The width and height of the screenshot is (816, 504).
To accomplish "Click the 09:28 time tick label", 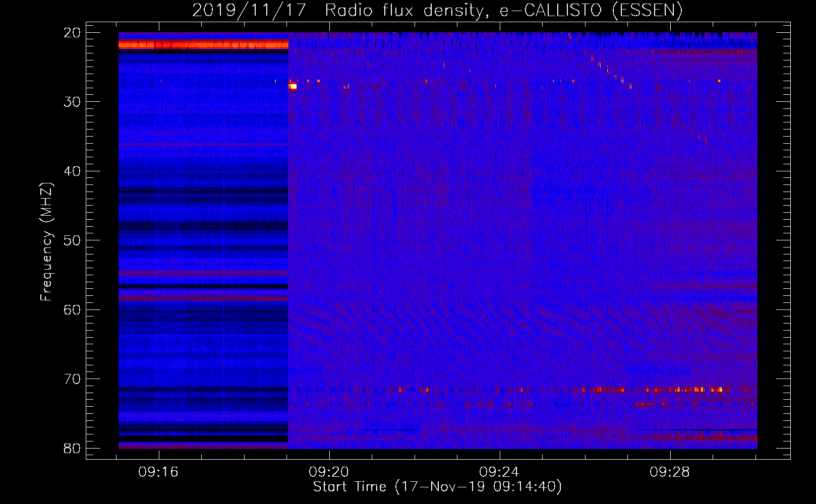I will (670, 472).
